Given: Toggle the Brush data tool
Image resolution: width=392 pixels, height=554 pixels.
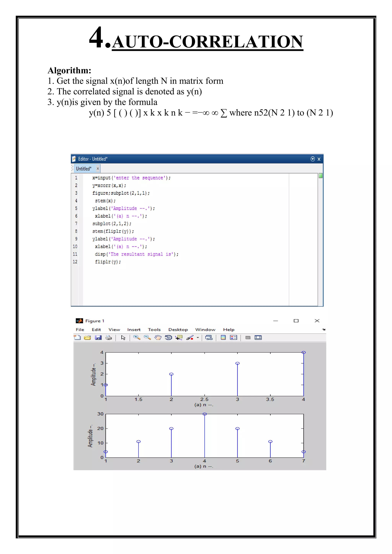Looking at the screenshot, I should [x=190, y=337].
